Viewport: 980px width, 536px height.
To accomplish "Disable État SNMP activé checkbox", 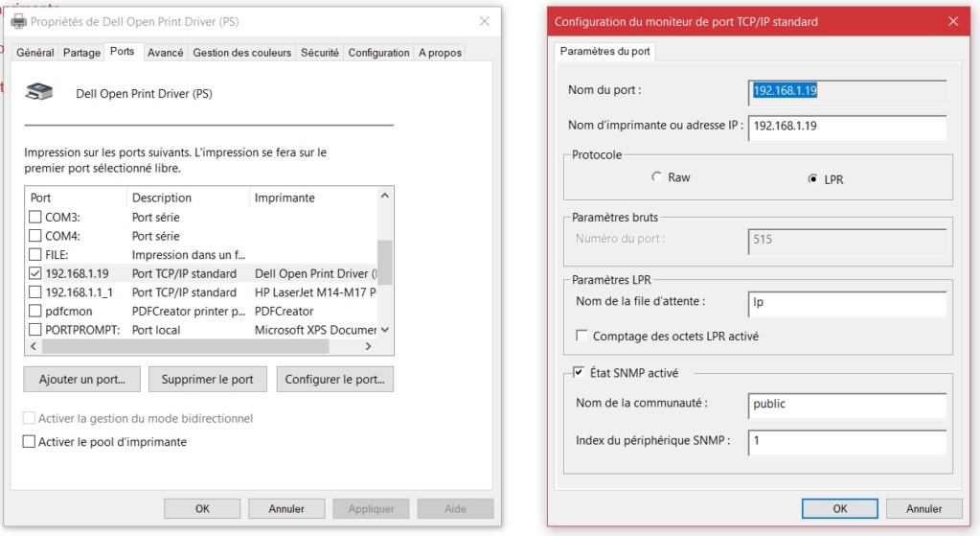I will (x=578, y=372).
